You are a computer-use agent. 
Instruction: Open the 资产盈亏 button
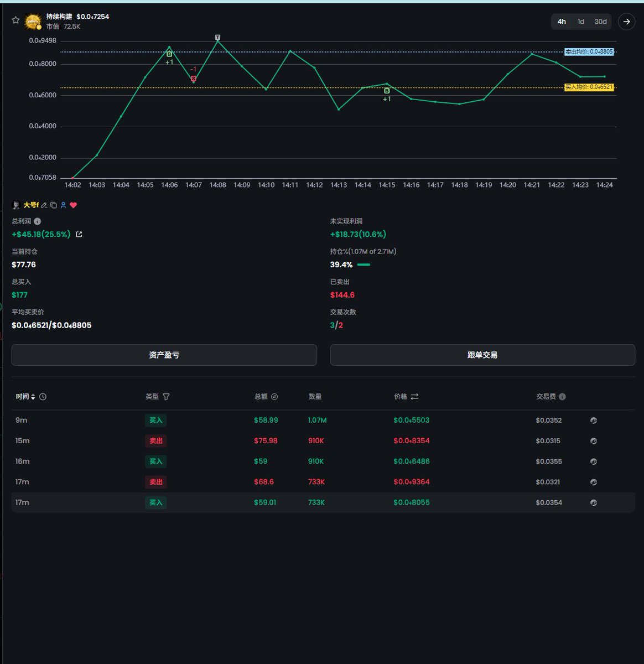tap(164, 355)
